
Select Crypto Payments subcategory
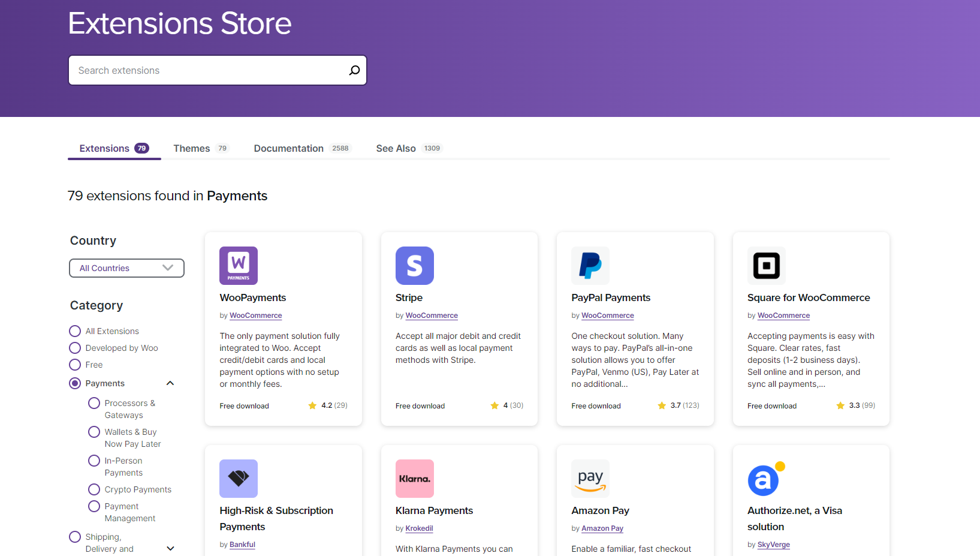tap(94, 489)
